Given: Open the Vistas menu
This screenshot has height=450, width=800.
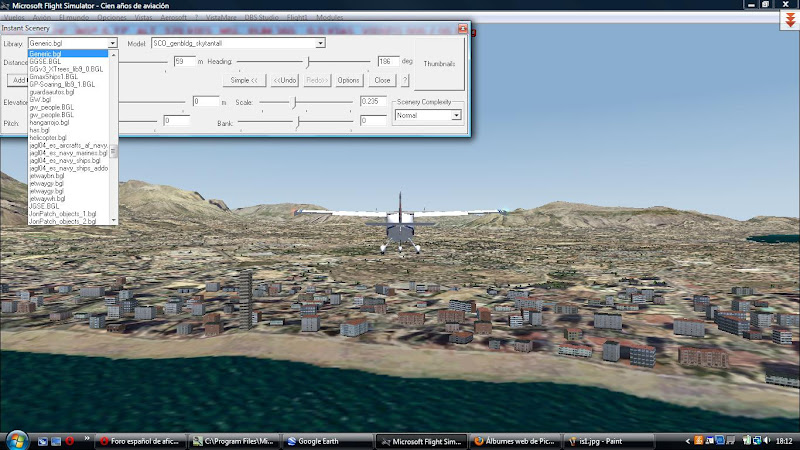Looking at the screenshot, I should (x=143, y=17).
